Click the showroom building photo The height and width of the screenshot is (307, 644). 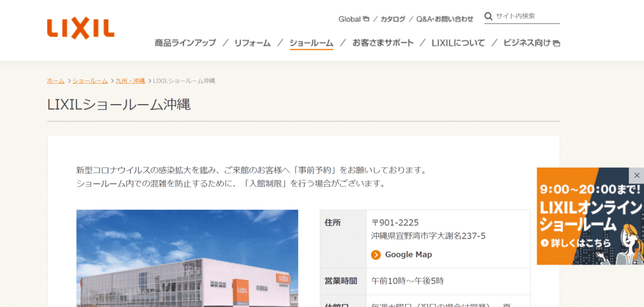point(187,258)
